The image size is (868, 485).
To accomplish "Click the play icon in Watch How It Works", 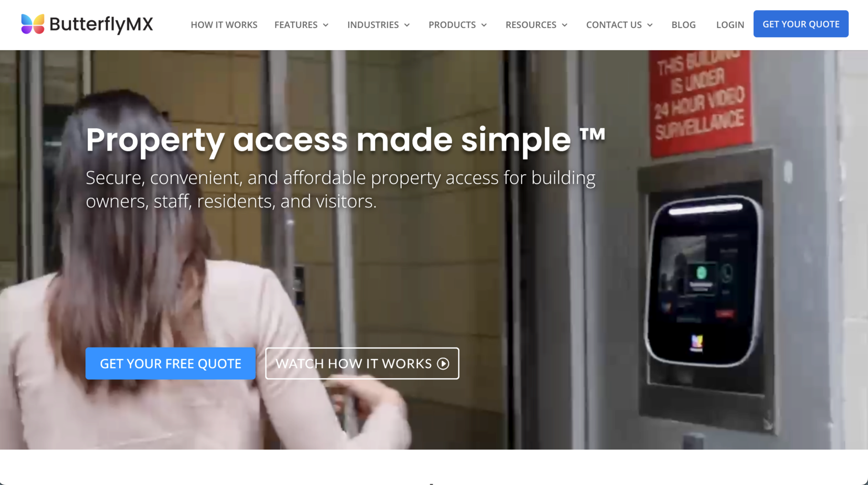I will coord(443,364).
